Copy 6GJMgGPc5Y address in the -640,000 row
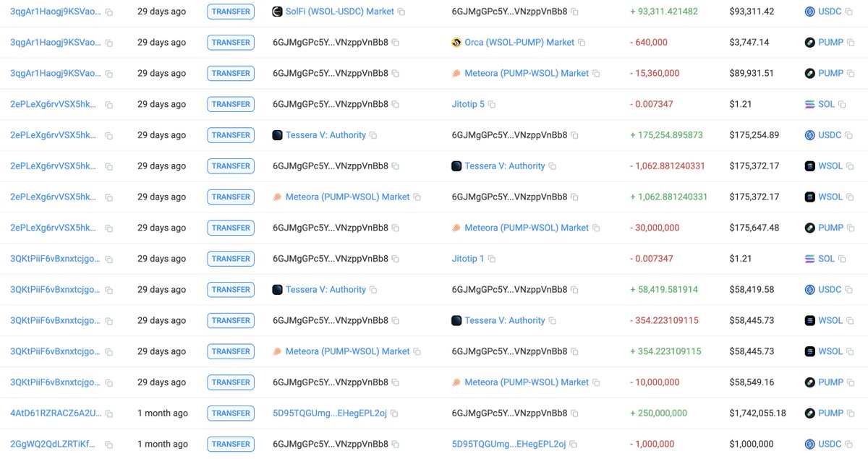The image size is (868, 459). coord(395,43)
